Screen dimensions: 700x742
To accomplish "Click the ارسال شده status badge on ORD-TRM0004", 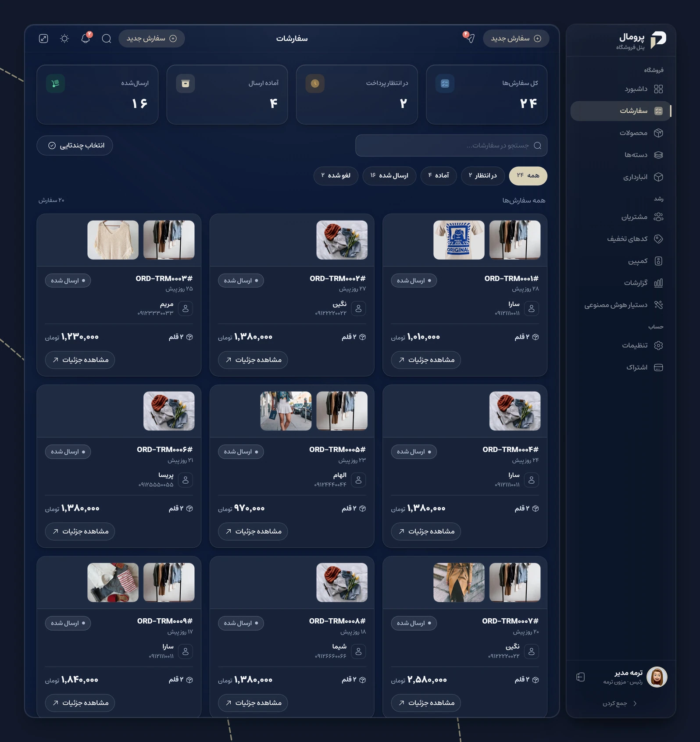I will coord(414,452).
